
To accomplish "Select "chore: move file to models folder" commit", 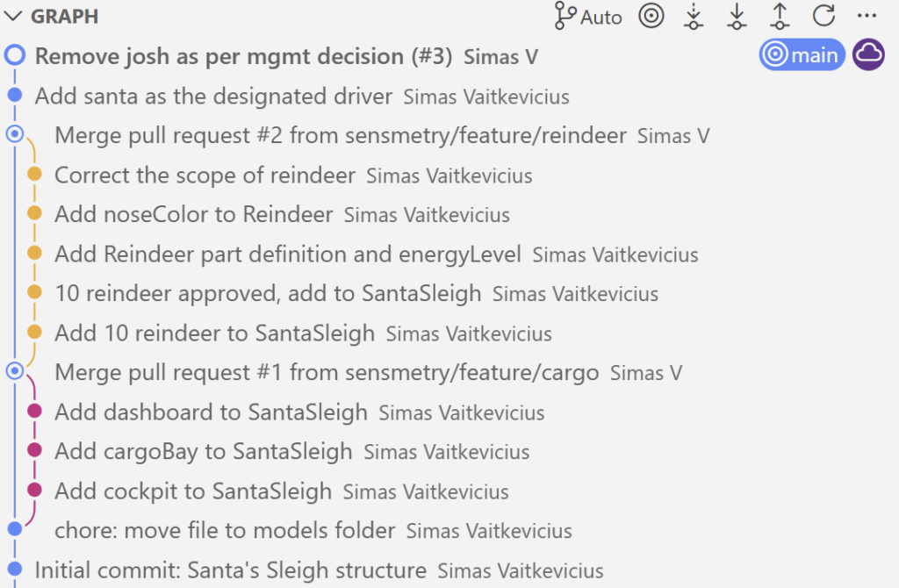I will coord(225,530).
